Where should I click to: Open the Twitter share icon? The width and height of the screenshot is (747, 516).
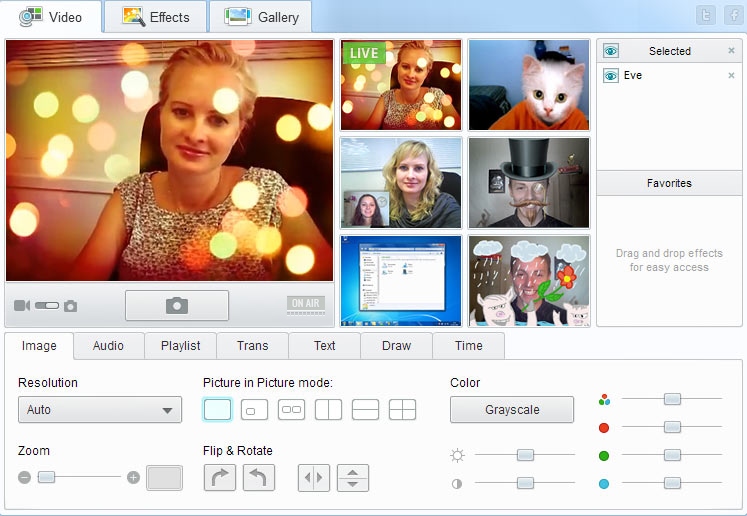[706, 16]
